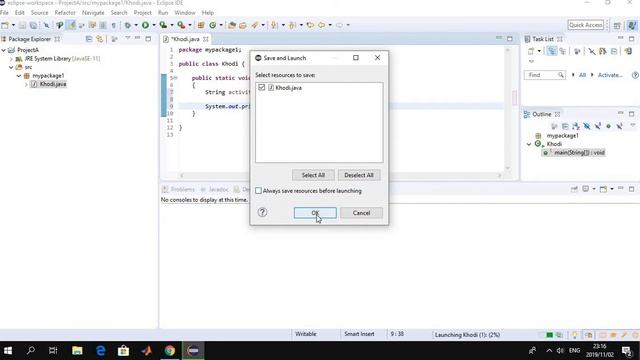
Task: Open Package Explorer View Menu dropdown
Action: [127, 39]
